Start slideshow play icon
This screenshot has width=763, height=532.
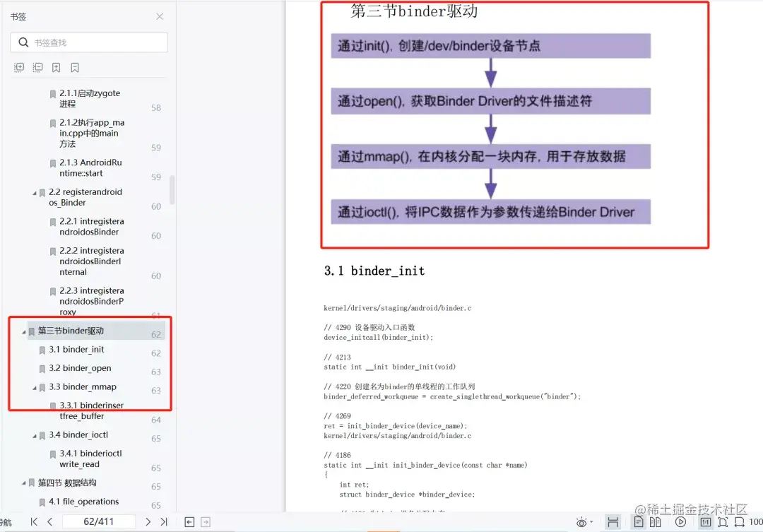point(681,522)
